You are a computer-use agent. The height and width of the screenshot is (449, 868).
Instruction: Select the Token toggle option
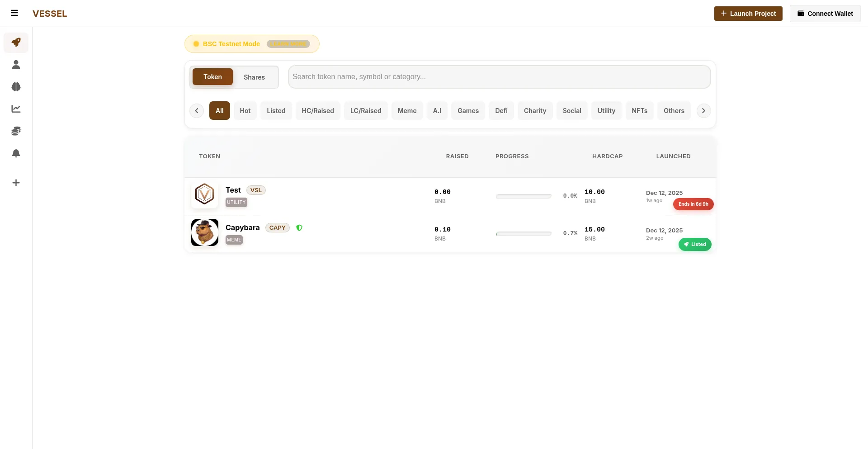(x=212, y=77)
